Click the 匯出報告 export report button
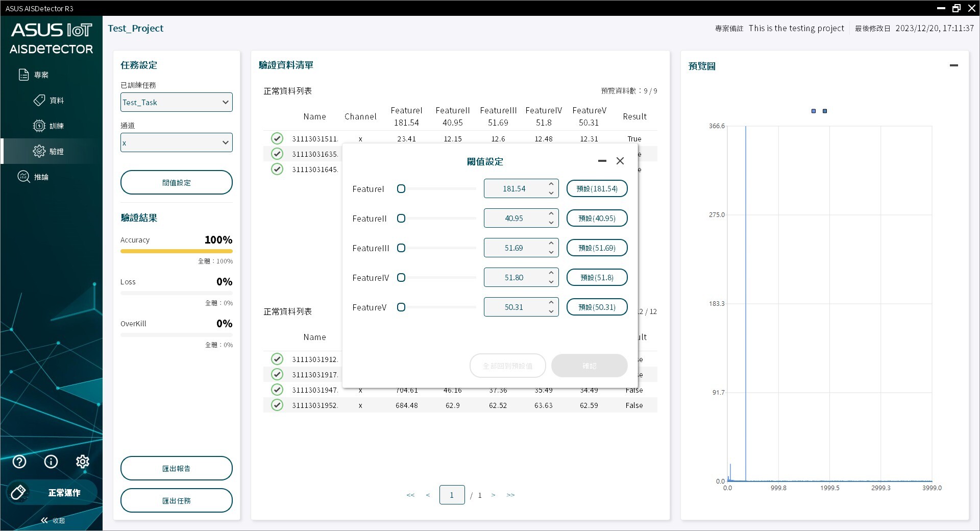Screen dimensions: 980x531 point(176,468)
